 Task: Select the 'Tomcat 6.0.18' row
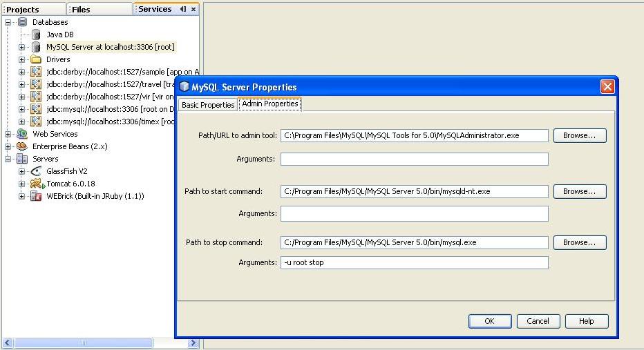[70, 184]
